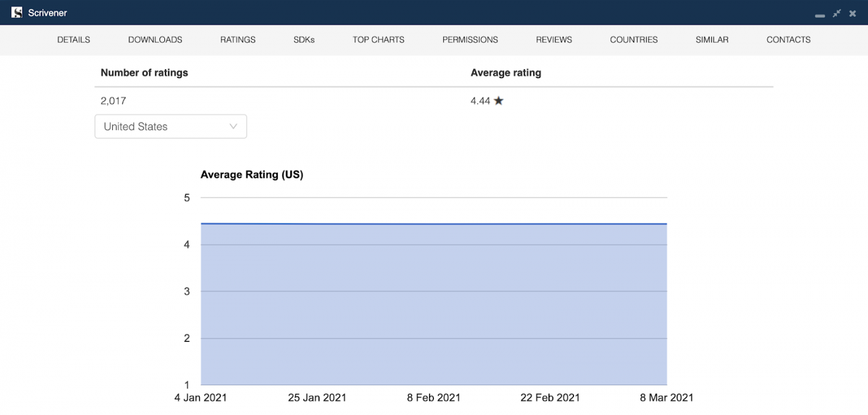Collapse panel using the arrows icon

tap(837, 13)
